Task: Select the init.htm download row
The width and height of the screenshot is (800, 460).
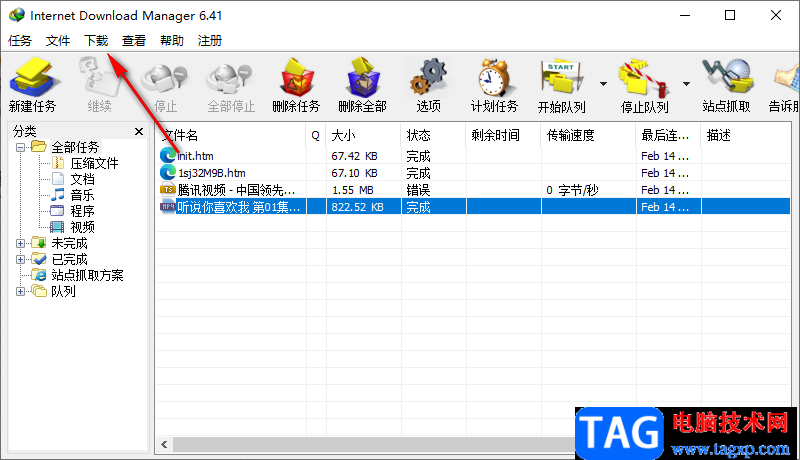Action: [473, 156]
